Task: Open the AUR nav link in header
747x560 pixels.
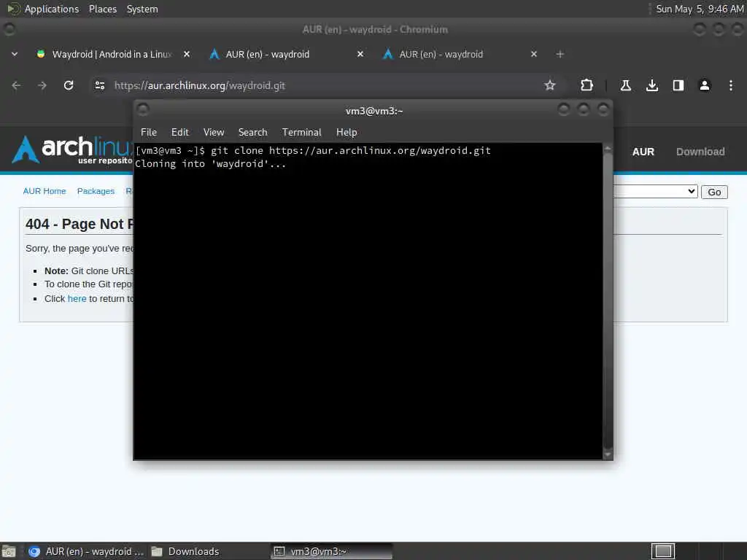Action: (643, 152)
